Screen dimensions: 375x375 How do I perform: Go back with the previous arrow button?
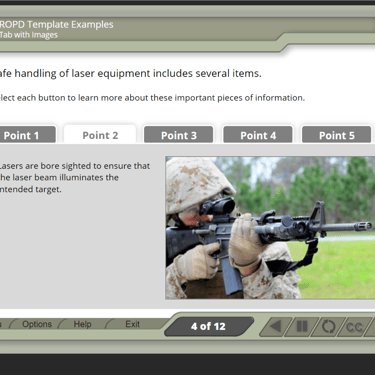pos(275,326)
